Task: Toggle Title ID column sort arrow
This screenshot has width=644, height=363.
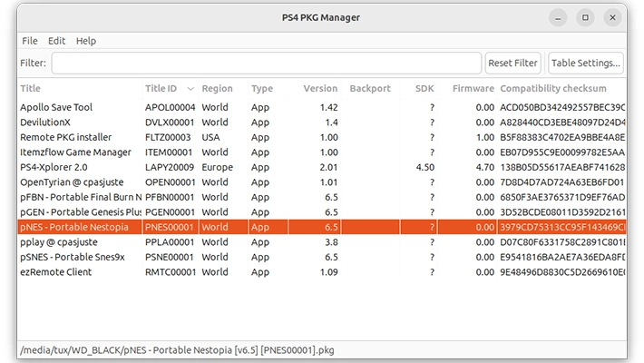Action: pyautogui.click(x=190, y=89)
